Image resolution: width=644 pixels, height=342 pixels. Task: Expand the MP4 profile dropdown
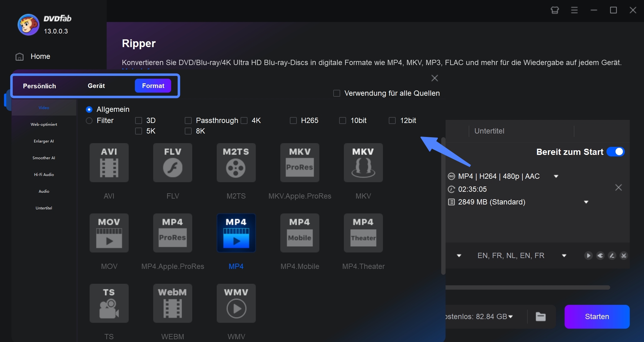pyautogui.click(x=558, y=176)
